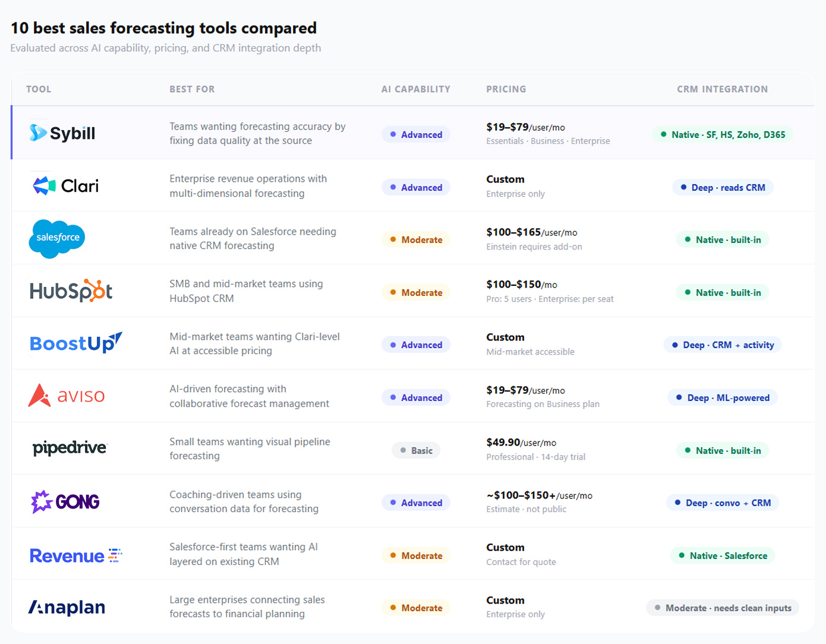Click the Clari logo
The image size is (826, 644).
point(65,186)
